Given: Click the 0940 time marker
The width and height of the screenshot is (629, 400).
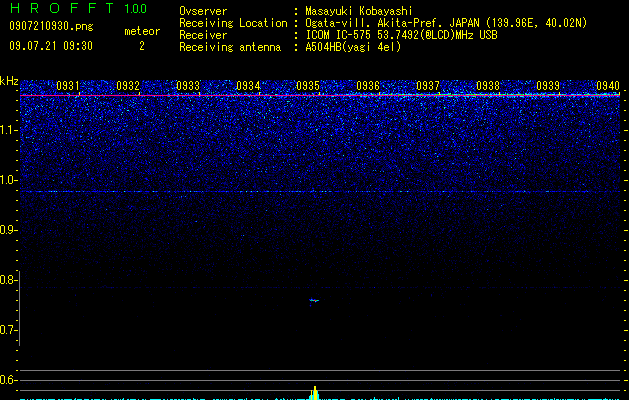Looking at the screenshot, I should 608,86.
